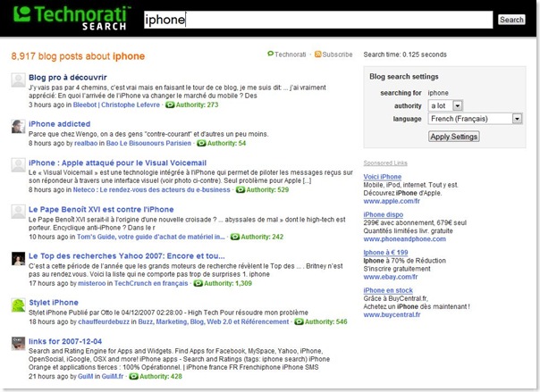The image size is (540, 392).
Task: Open the green Technorati link above results
Action: pos(290,54)
